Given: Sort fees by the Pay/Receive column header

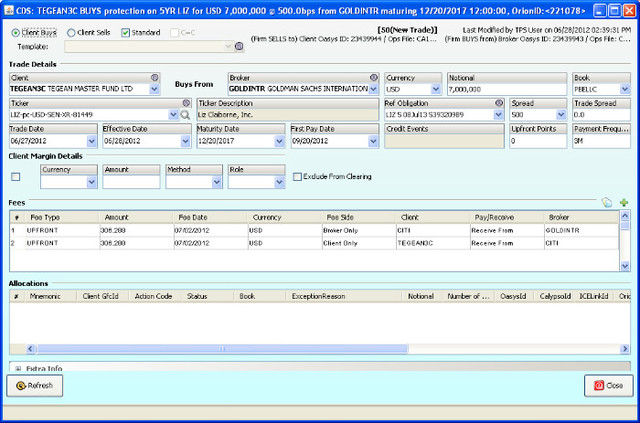Looking at the screenshot, I should (507, 217).
